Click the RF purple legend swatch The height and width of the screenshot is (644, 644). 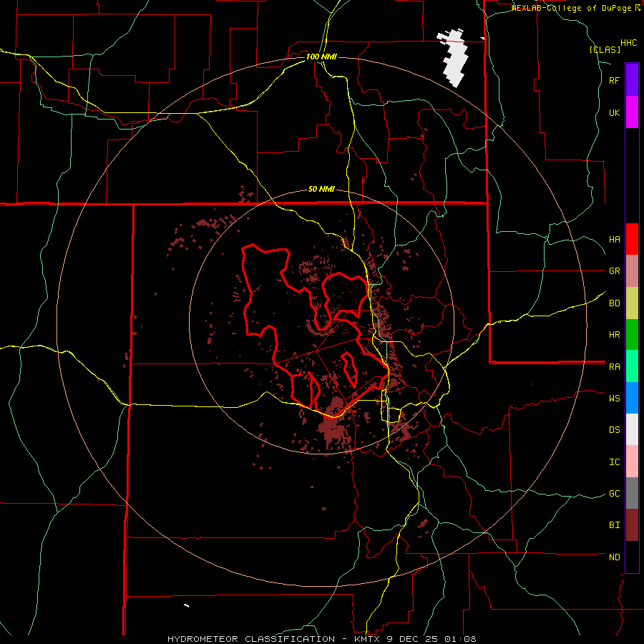(x=632, y=80)
